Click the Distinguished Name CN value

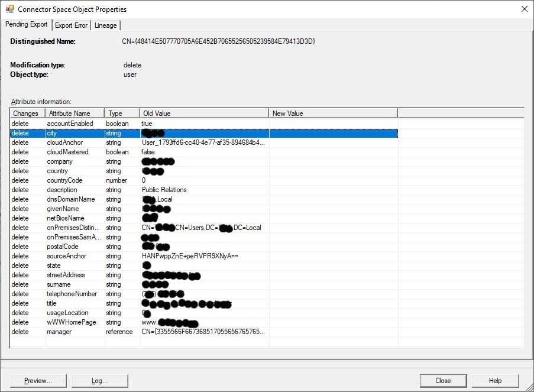coord(218,41)
